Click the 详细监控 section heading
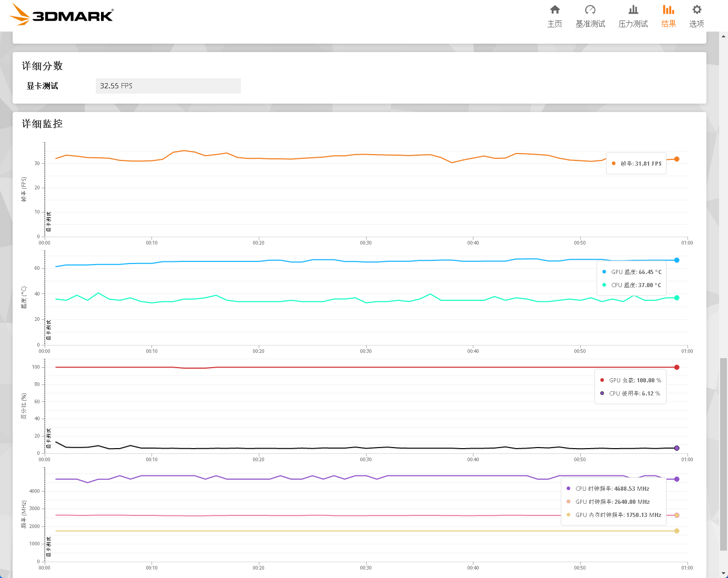This screenshot has height=578, width=728. [42, 124]
